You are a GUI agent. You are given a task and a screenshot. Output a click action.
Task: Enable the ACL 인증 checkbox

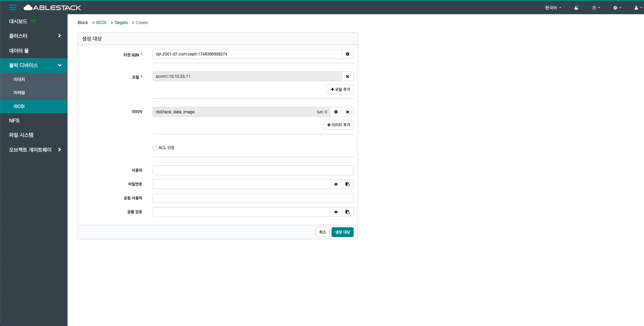(155, 148)
